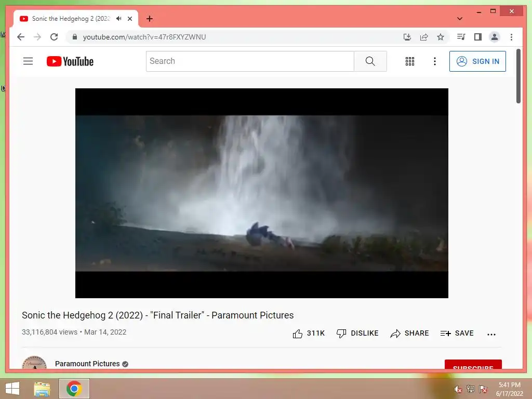This screenshot has width=532, height=399.
Task: Click the video title text
Action: point(158,315)
